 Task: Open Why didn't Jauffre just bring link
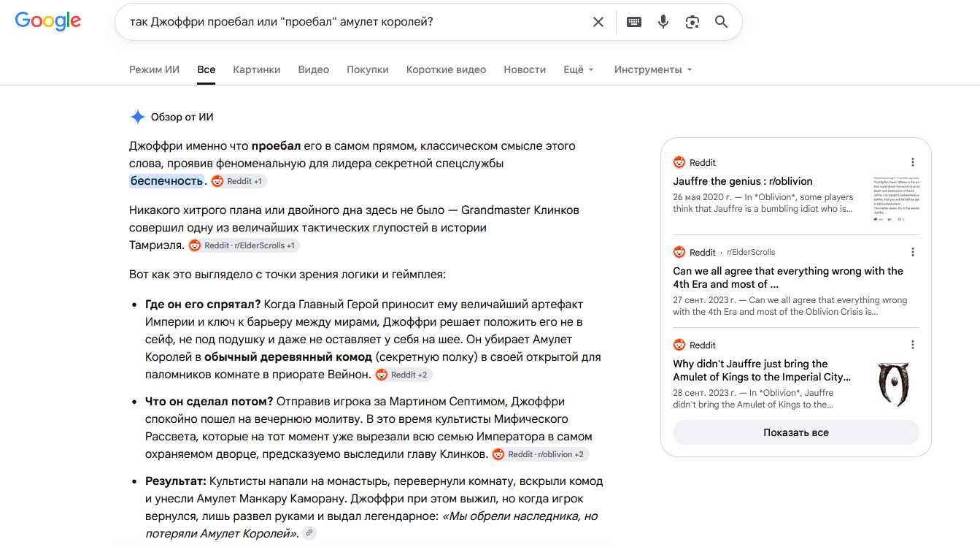coord(762,370)
